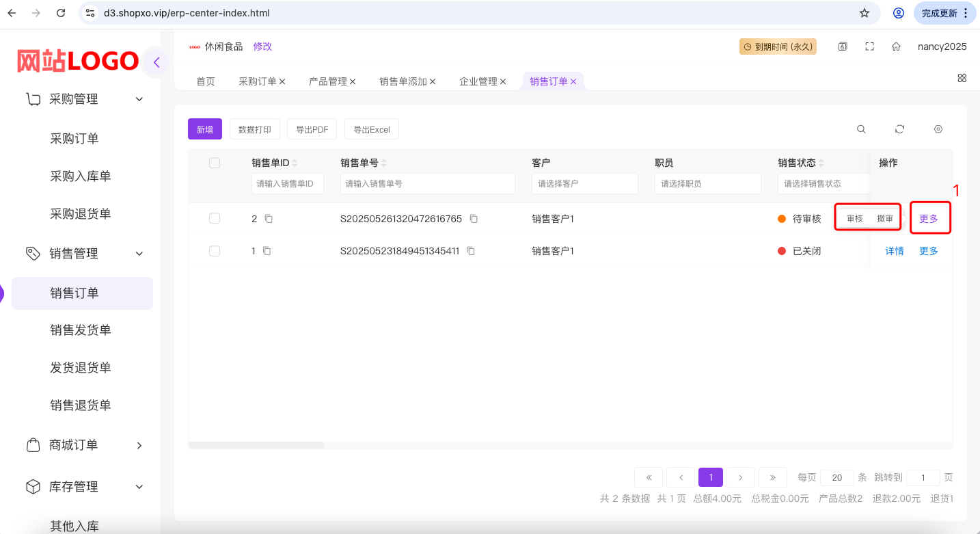Open 发货退货单 in the sidebar

tap(81, 368)
